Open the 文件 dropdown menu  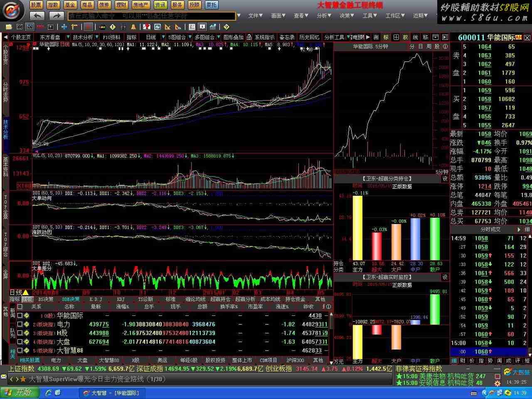point(255,16)
